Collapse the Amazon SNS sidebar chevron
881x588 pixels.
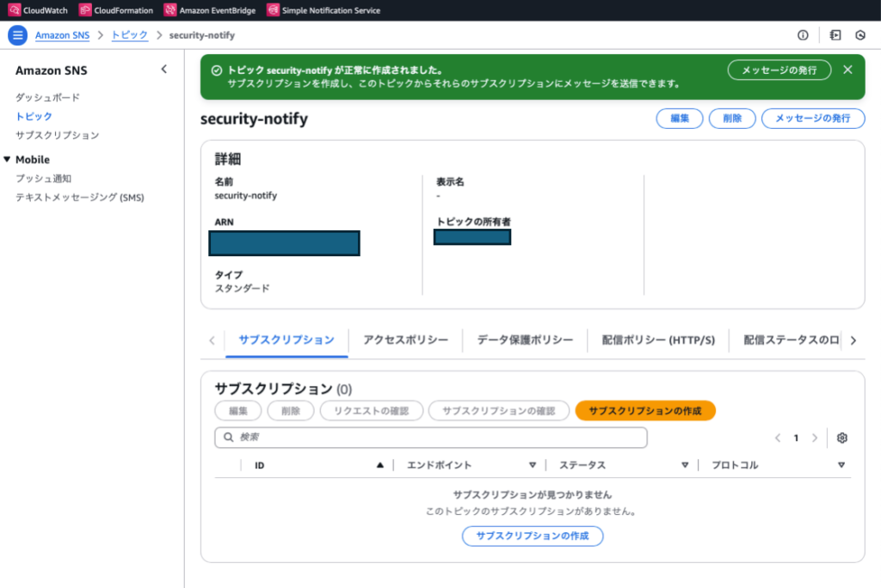tap(164, 70)
